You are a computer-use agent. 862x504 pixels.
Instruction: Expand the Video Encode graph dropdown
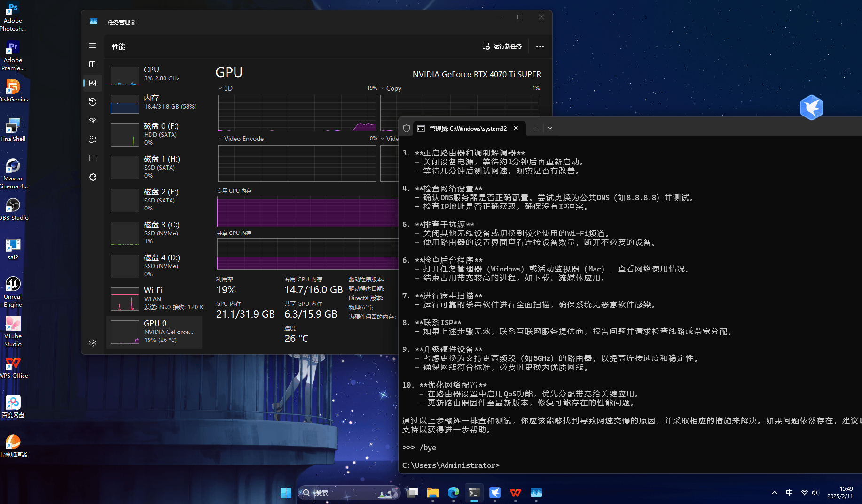point(220,139)
